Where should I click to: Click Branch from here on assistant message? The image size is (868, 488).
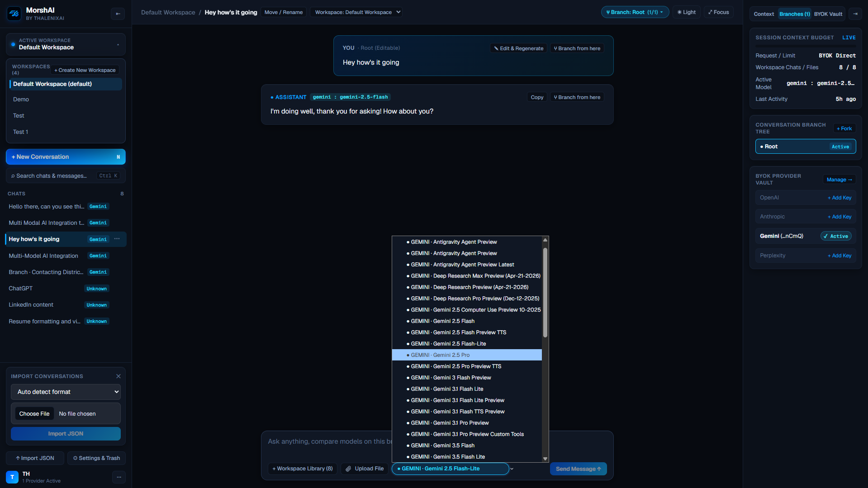(x=577, y=97)
